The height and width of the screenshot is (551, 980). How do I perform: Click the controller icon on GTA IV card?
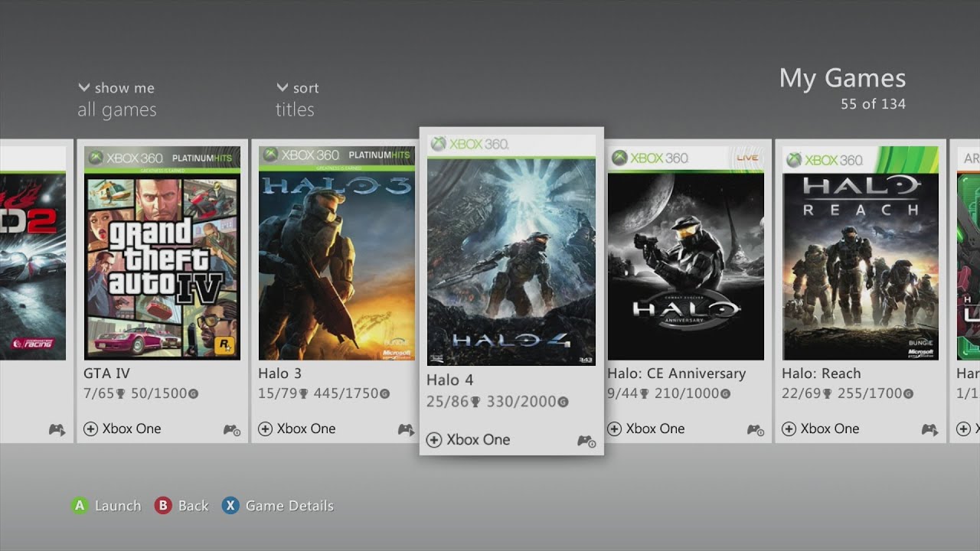pos(232,430)
